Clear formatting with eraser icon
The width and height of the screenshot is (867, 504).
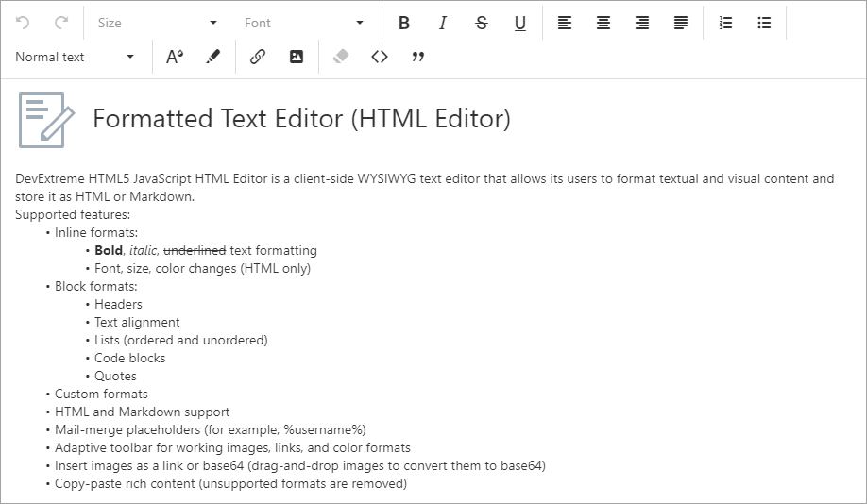[341, 57]
